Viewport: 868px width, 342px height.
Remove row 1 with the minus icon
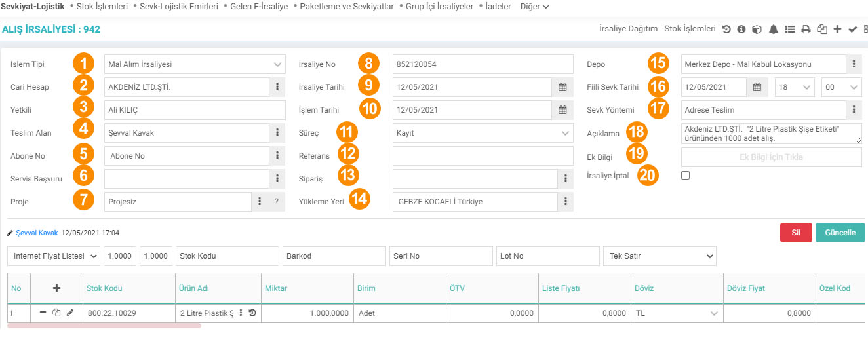(x=43, y=313)
